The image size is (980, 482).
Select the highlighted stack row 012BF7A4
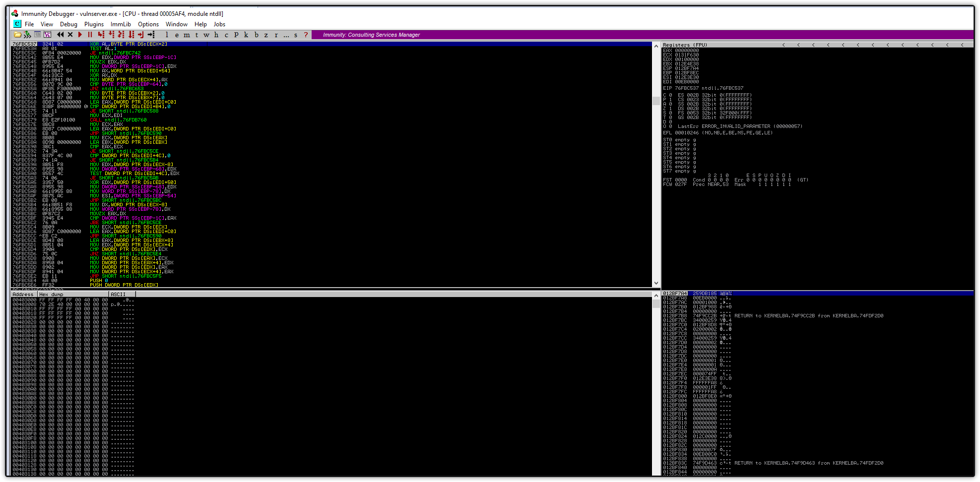817,294
